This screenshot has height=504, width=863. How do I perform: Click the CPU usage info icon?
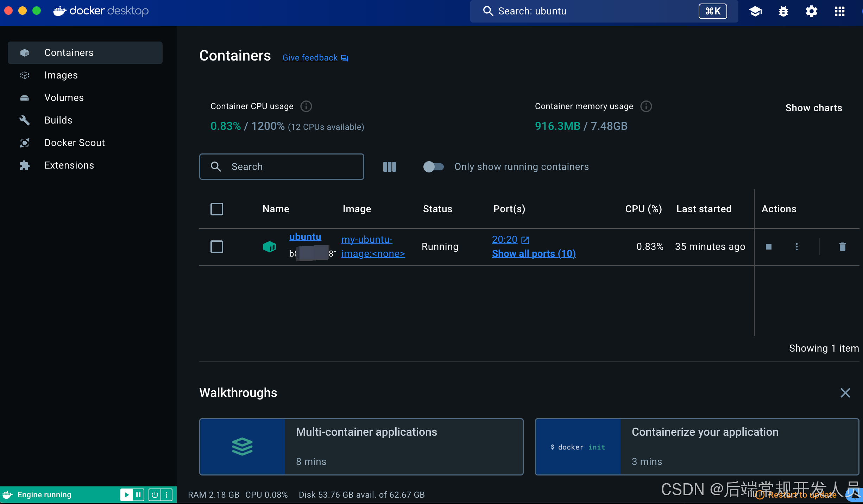(306, 106)
